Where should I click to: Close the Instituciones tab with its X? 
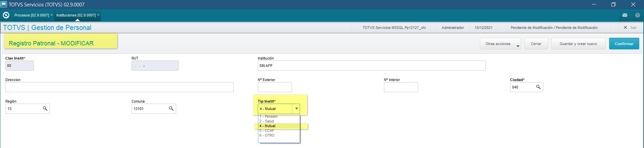(98, 15)
